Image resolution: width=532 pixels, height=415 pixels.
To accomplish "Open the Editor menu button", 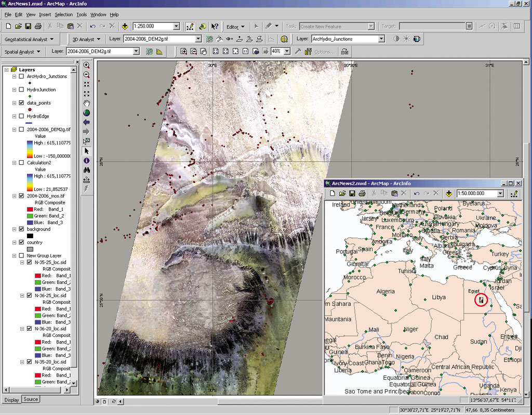I will click(235, 27).
